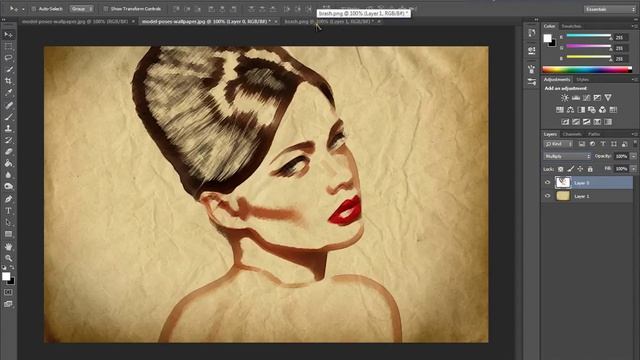Image resolution: width=640 pixels, height=360 pixels.
Task: Toggle Lock transparent pixels
Action: click(561, 169)
